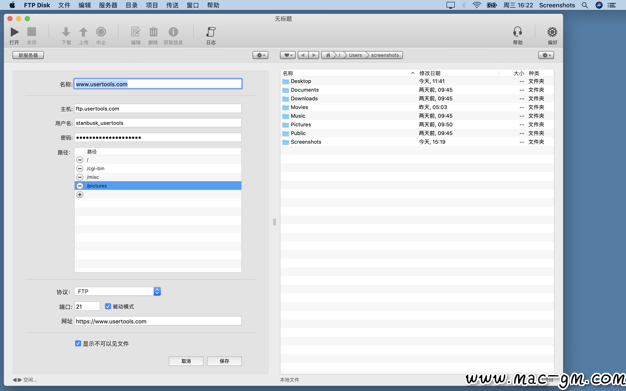
Task: Open Wi-Fi status in menu bar
Action: (476, 5)
